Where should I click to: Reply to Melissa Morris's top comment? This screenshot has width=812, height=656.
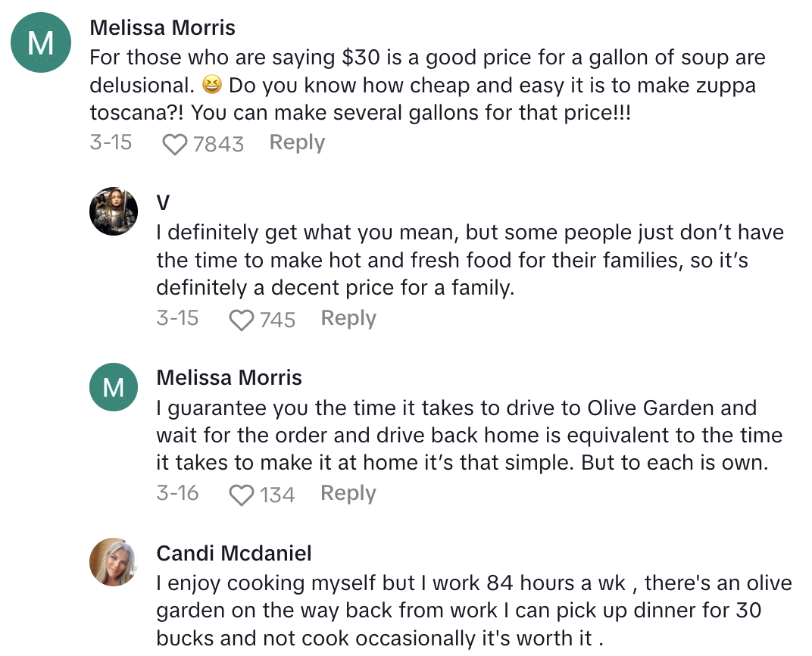click(297, 142)
